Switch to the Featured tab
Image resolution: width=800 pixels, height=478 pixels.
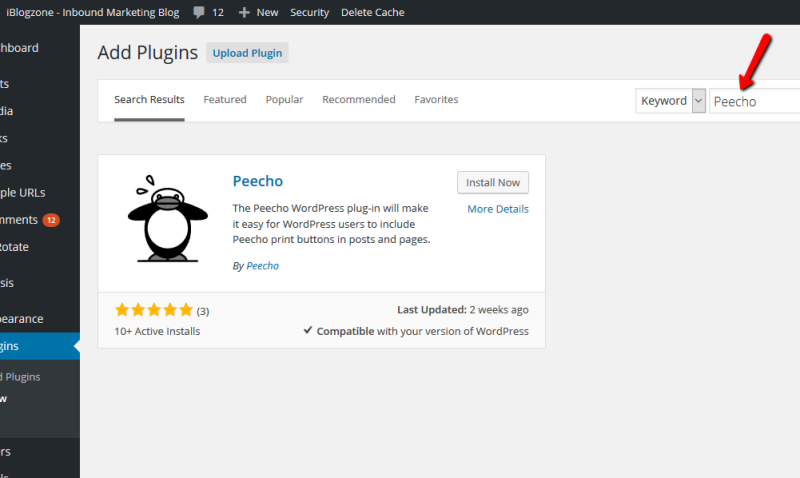[x=225, y=99]
